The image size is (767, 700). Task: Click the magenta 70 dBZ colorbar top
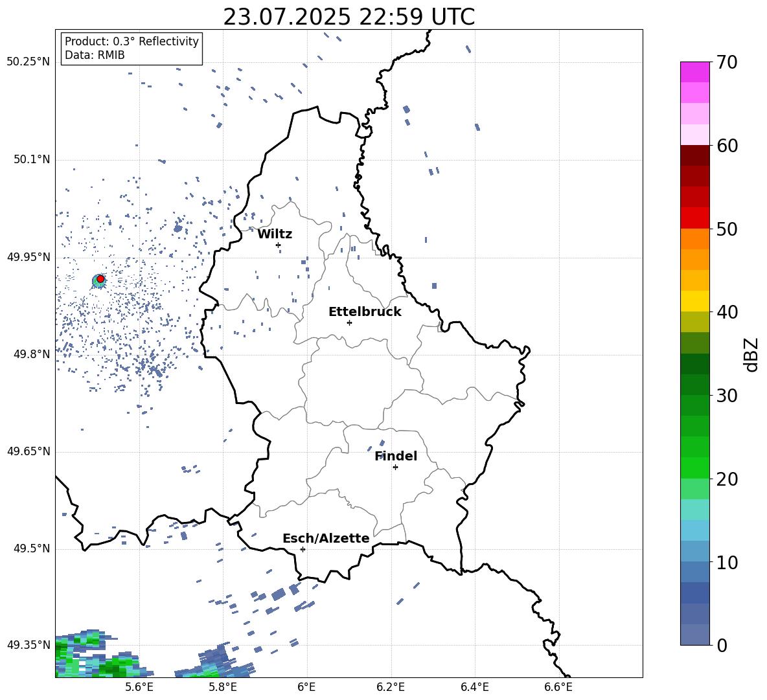[x=694, y=72]
